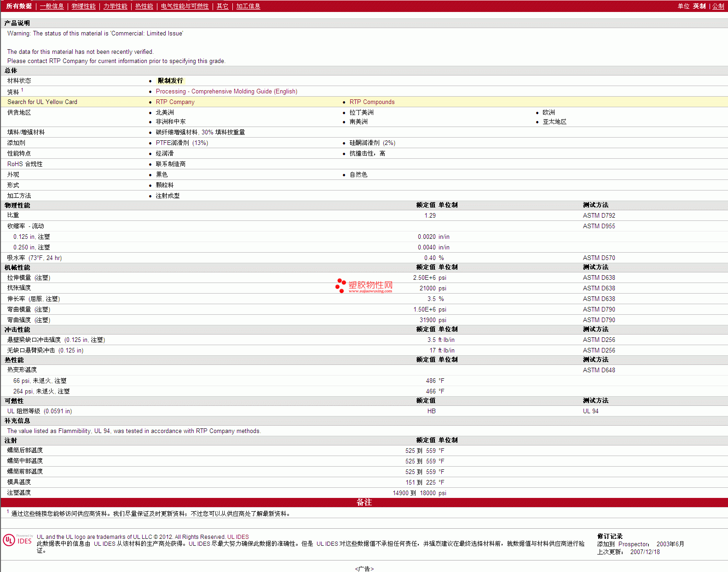Image resolution: width=728 pixels, height=572 pixels.
Task: Open the 其它 tab
Action: click(222, 6)
